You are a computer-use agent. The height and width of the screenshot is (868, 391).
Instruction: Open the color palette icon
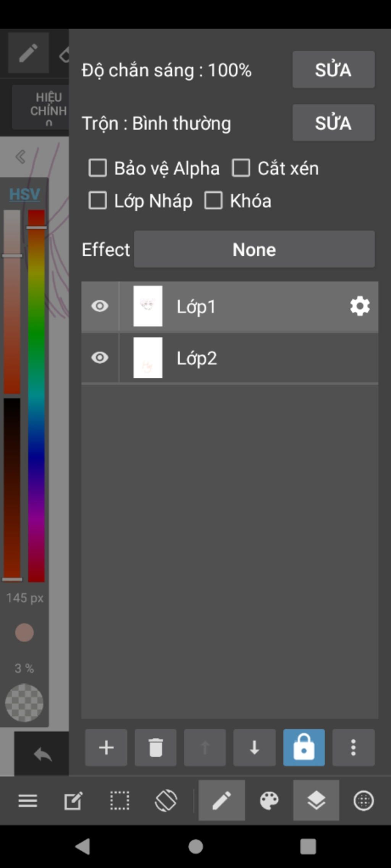pyautogui.click(x=269, y=800)
